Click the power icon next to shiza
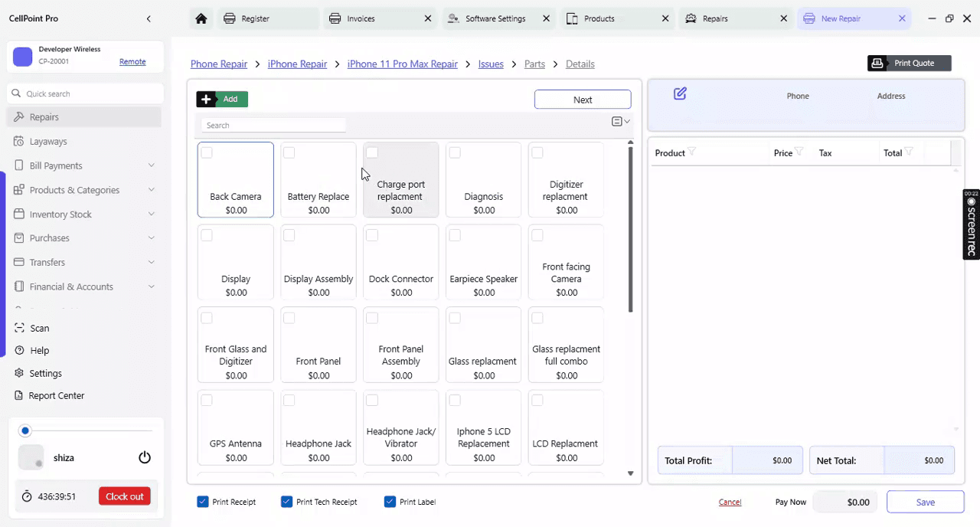980x527 pixels. click(145, 457)
